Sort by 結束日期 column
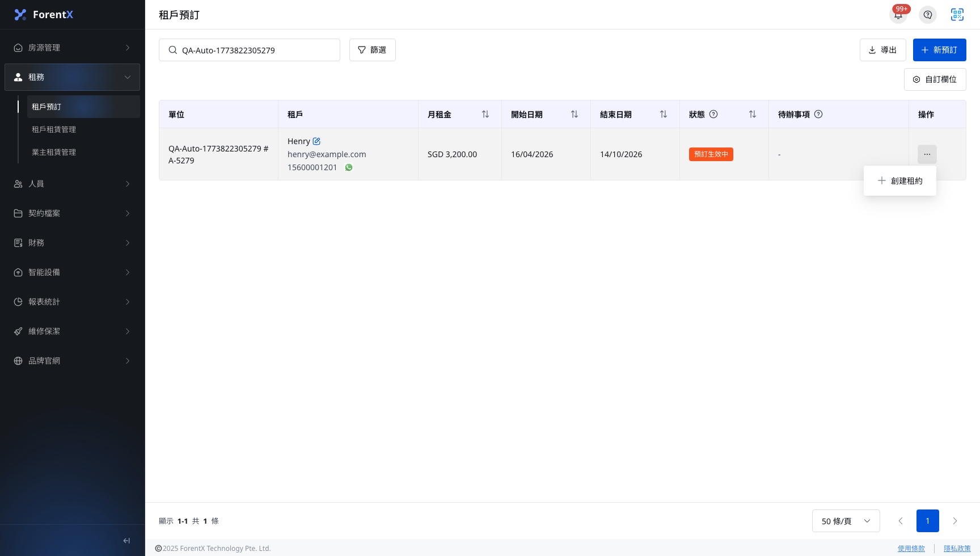Viewport: 980px width, 556px height. [x=664, y=115]
